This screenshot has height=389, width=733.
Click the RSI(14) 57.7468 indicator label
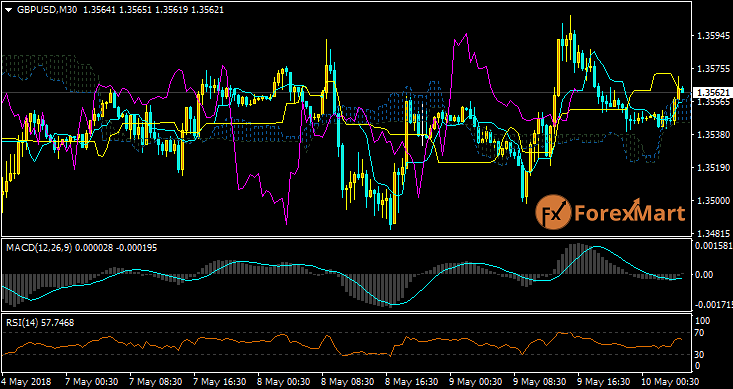pos(40,323)
